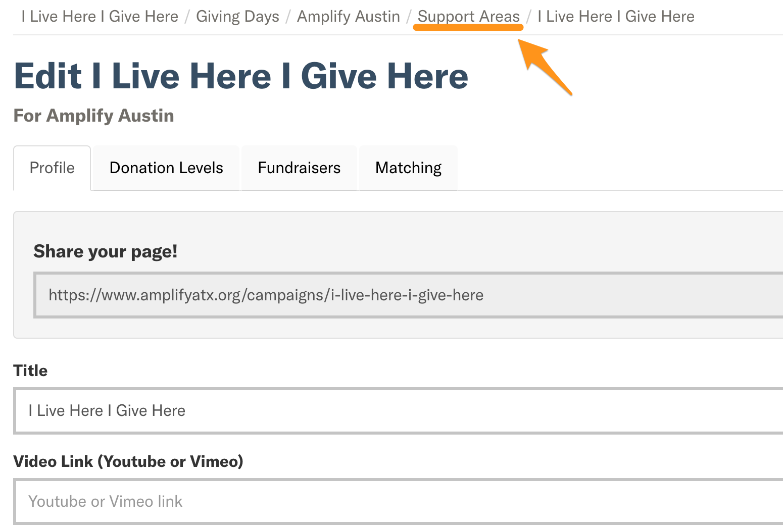Go to the Giving Days breadcrumb
This screenshot has width=783, height=532.
tap(237, 17)
